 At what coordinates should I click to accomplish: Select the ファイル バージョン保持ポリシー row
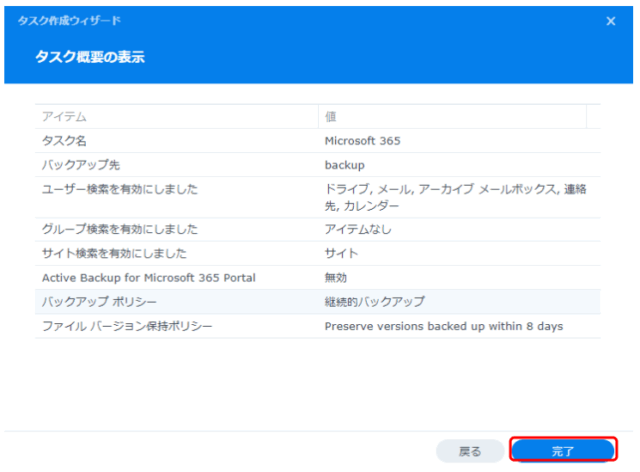click(x=125, y=325)
